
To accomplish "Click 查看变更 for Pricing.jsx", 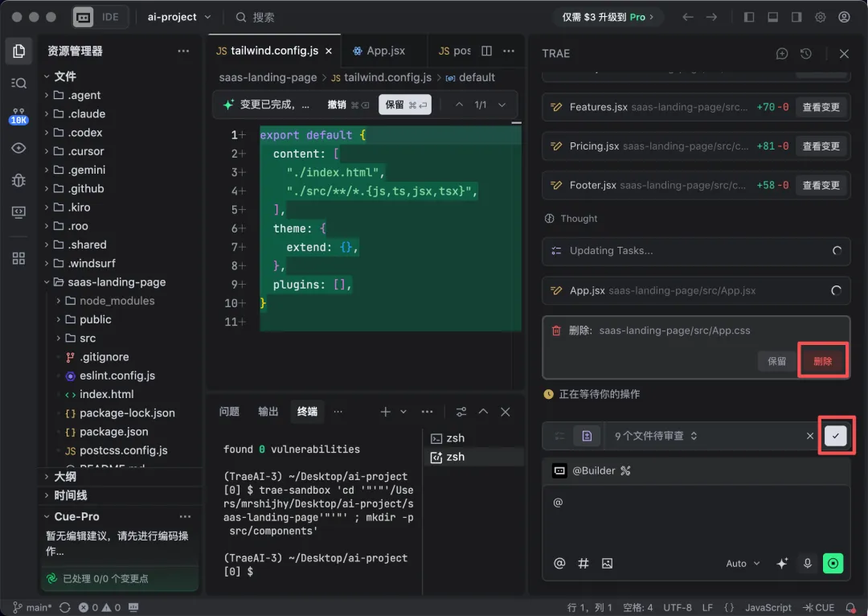I will 821,146.
